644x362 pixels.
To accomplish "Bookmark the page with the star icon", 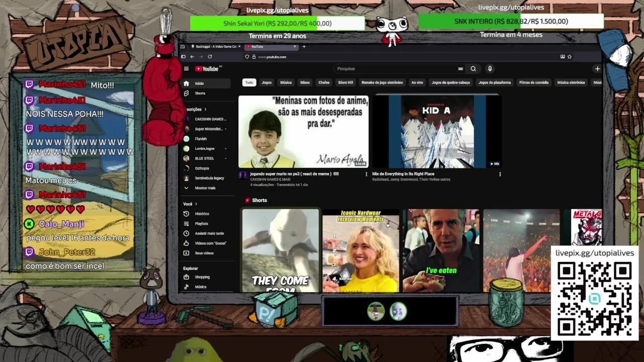I will click(570, 57).
